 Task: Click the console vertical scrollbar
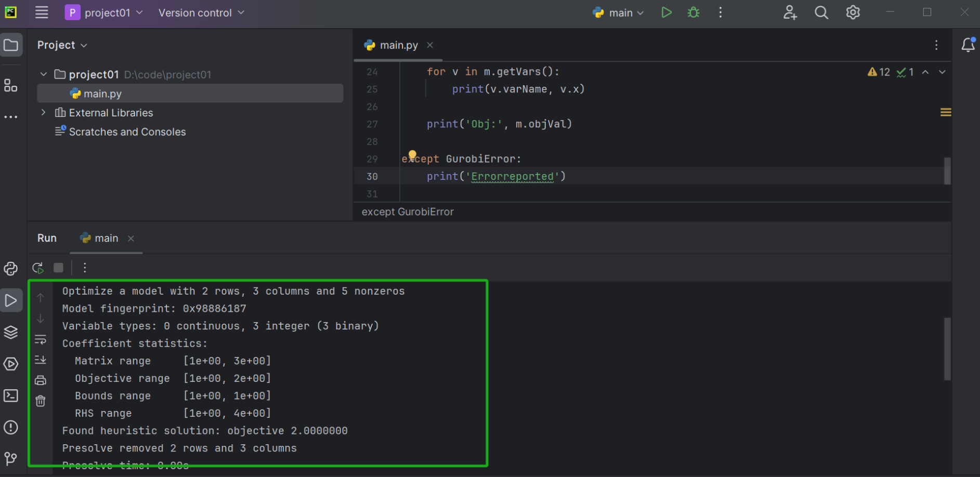pos(947,349)
